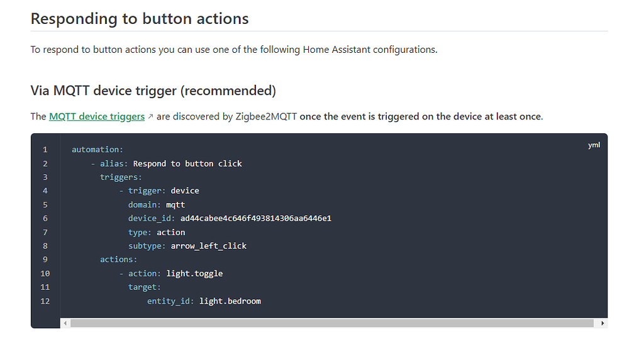Click the Responding to button actions heading
The width and height of the screenshot is (644, 337).
pos(140,19)
